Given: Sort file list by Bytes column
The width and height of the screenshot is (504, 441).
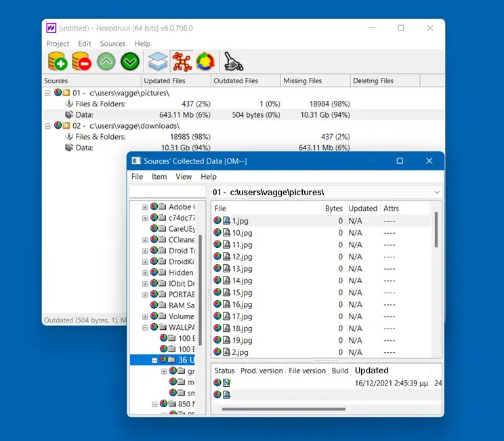Looking at the screenshot, I should coord(333,208).
